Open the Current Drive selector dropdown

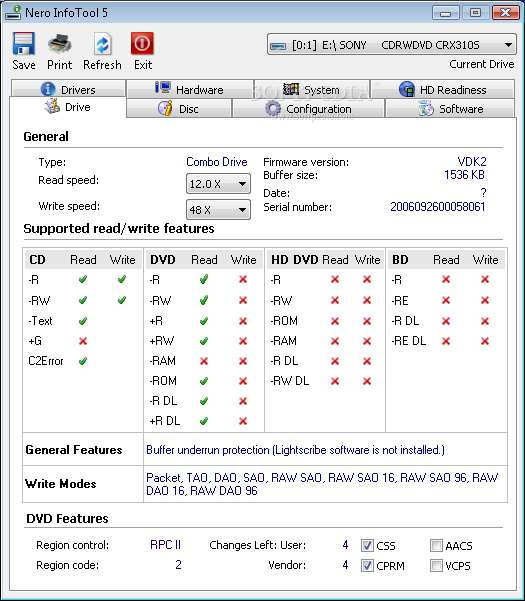[392, 45]
